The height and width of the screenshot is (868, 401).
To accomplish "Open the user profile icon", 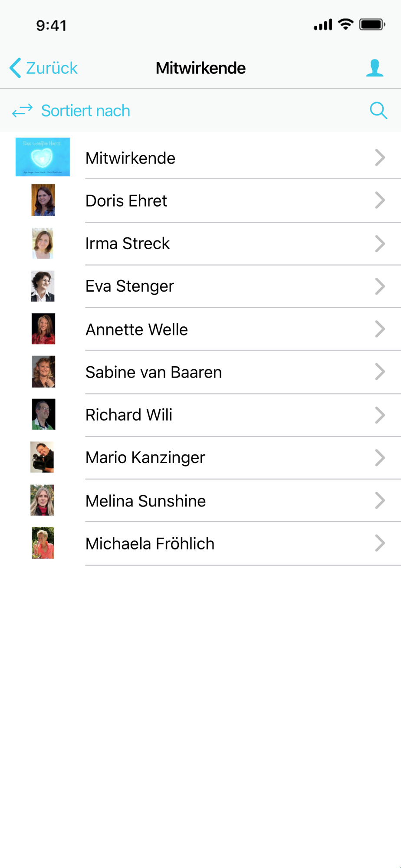I will click(375, 68).
